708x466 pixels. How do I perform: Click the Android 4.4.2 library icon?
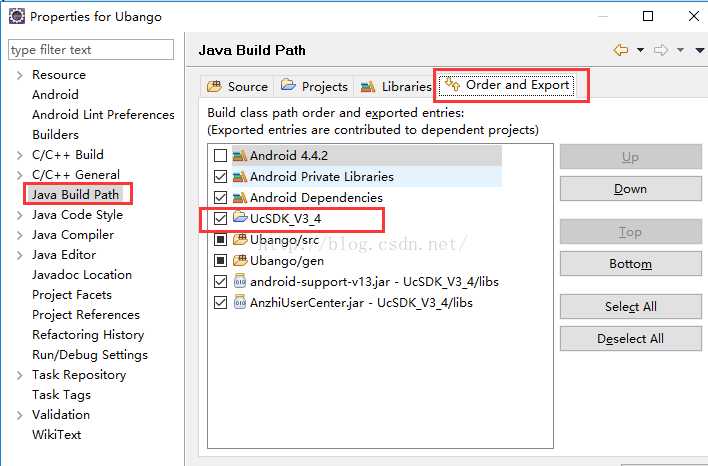point(240,156)
